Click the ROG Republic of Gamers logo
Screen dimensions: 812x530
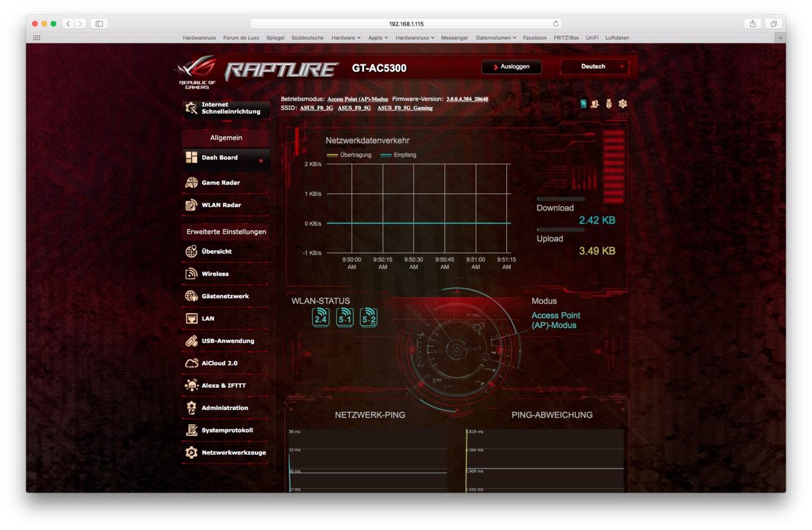(x=197, y=72)
